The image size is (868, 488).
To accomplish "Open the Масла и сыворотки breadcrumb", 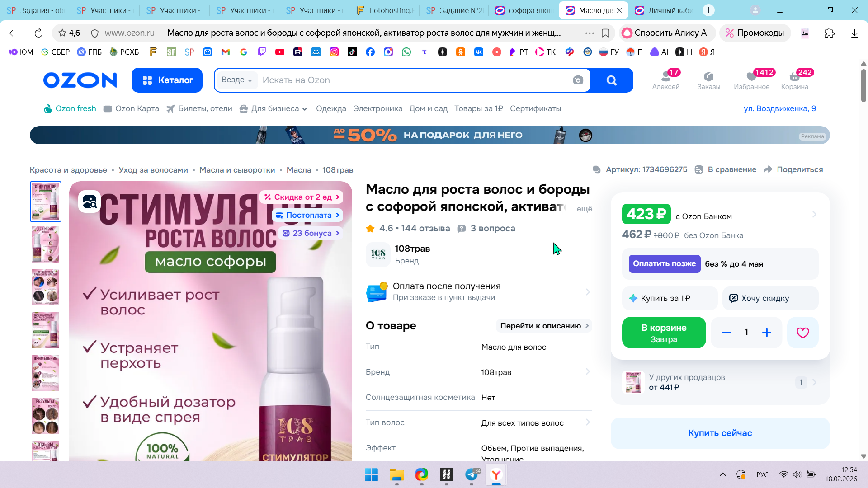I will point(237,170).
